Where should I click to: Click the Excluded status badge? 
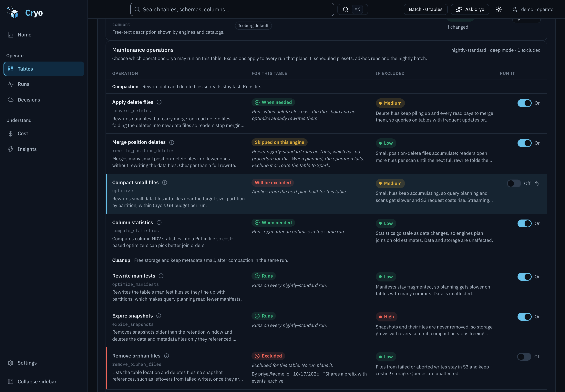[268, 356]
